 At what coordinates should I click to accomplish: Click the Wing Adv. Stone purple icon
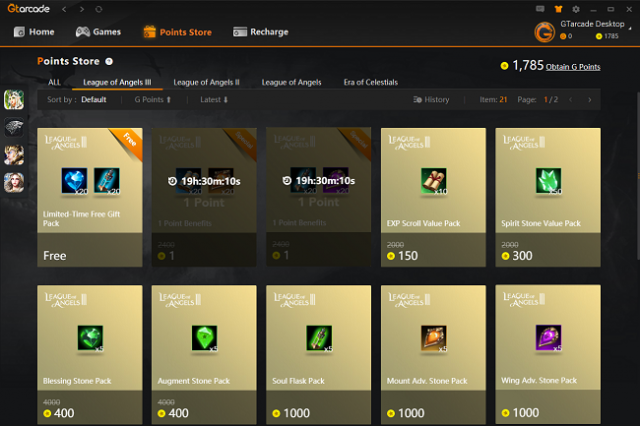[x=548, y=338]
